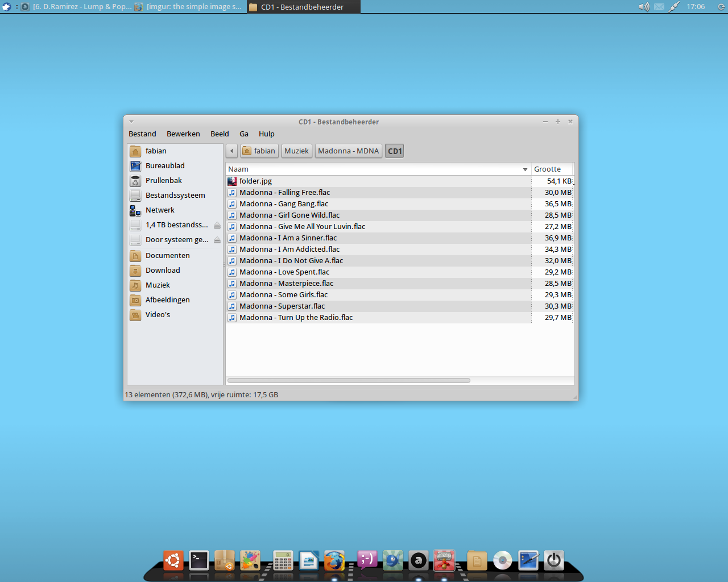The width and height of the screenshot is (728, 582).
Task: Select Madonna - Give Me All Your Luvin.flac
Action: (x=399, y=227)
